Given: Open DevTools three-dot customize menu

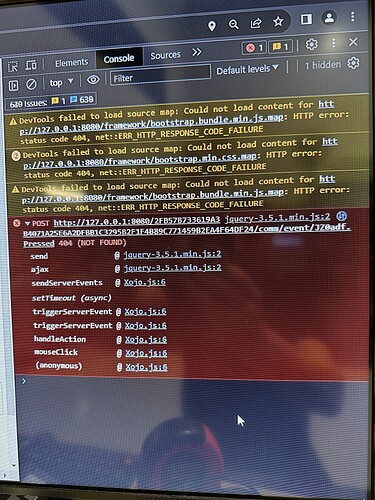Looking at the screenshot, I should coord(333,43).
